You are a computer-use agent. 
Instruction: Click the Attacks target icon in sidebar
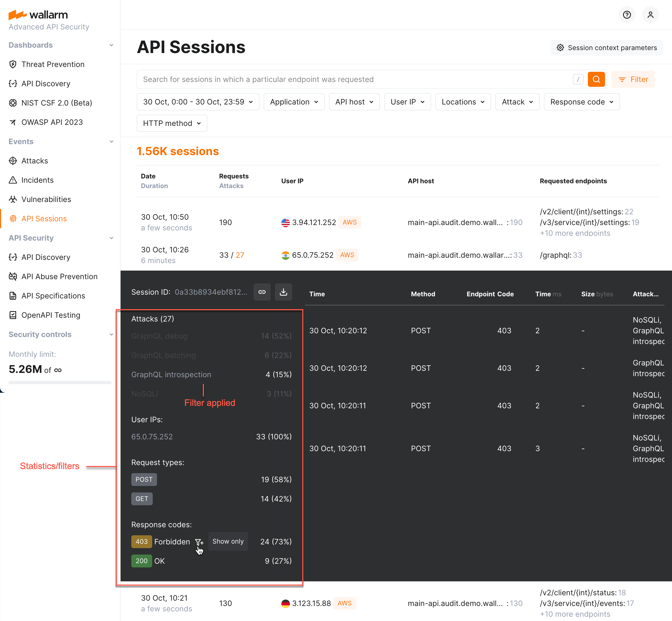13,161
